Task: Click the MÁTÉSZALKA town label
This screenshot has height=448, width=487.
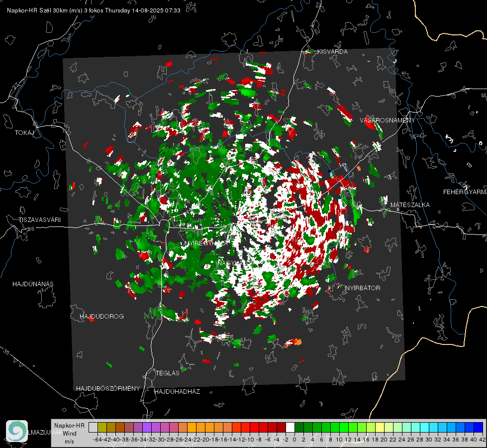Action: [410, 205]
